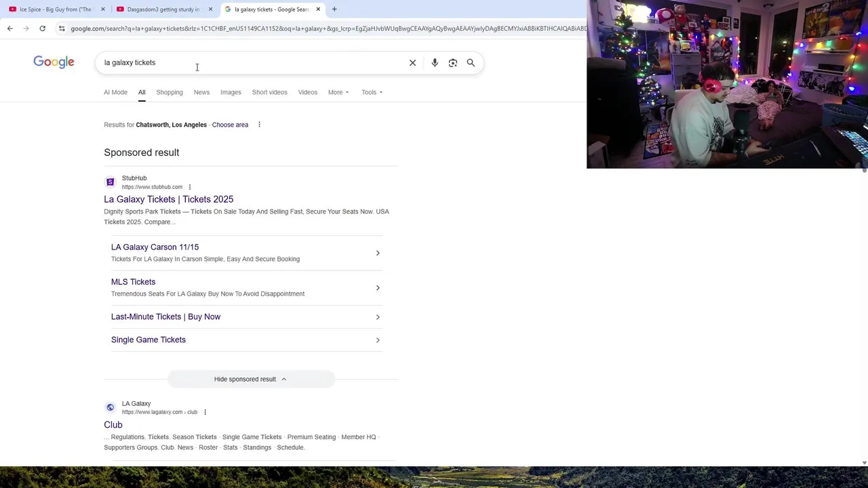This screenshot has width=868, height=488.
Task: Click the browser address bar URL
Action: [328, 28]
